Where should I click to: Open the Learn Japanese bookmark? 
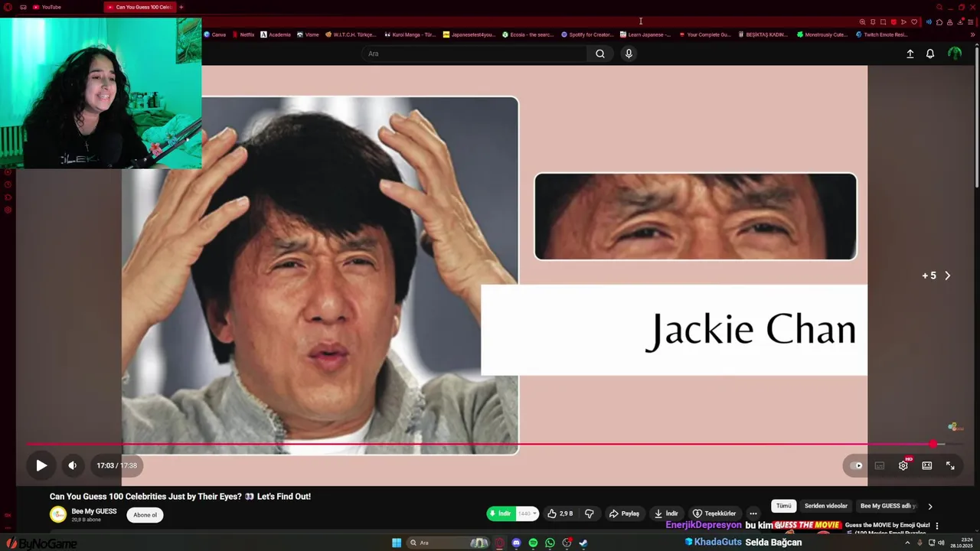click(x=645, y=34)
